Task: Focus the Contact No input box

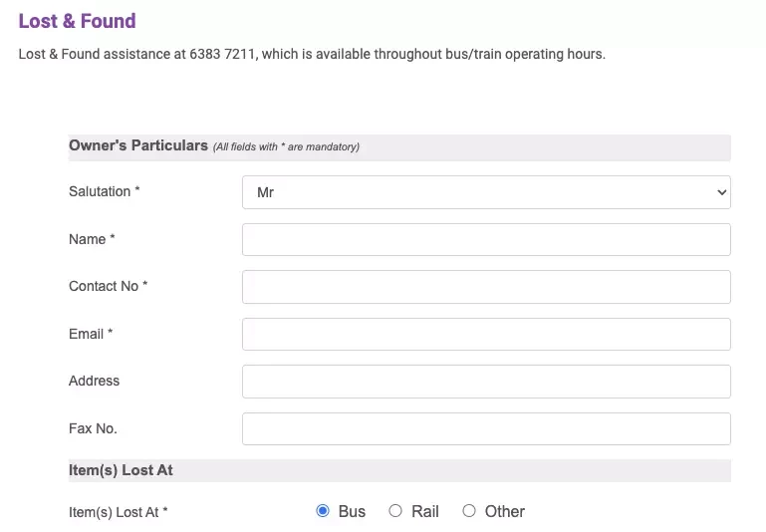Action: point(486,287)
